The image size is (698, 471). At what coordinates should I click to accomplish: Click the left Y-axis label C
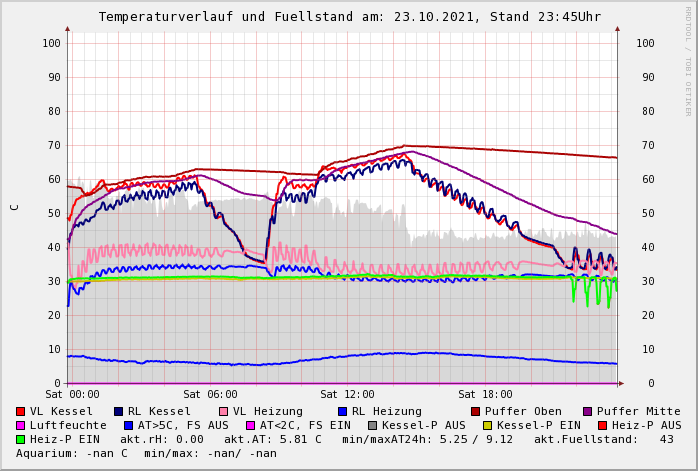pyautogui.click(x=14, y=207)
